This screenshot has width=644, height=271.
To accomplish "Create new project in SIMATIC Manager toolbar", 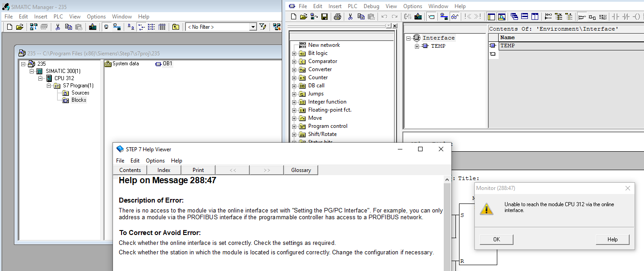I will click(9, 27).
